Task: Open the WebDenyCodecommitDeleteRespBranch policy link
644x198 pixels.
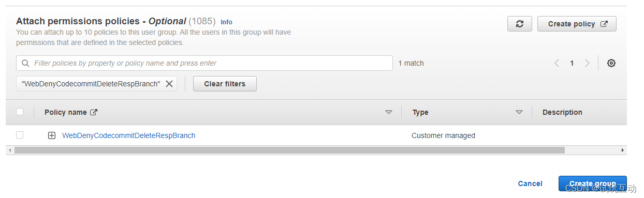Action: (x=129, y=135)
